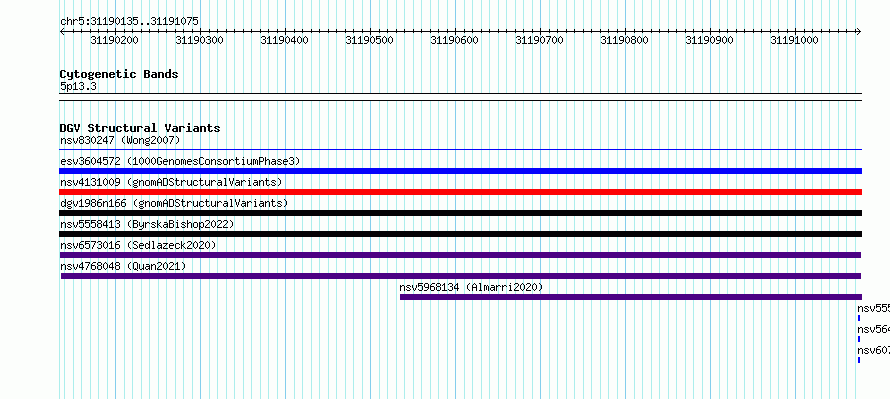Click the purple nsv5968134 variant bar
The width and height of the screenshot is (890, 399).
click(x=631, y=297)
